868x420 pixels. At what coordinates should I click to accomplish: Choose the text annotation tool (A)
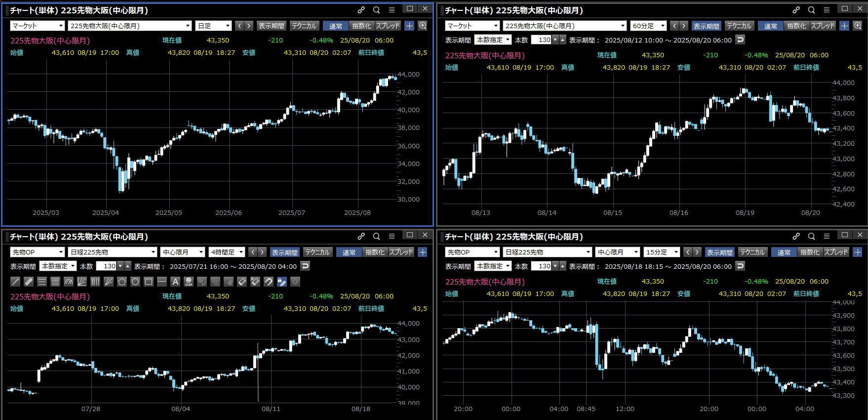tap(175, 282)
